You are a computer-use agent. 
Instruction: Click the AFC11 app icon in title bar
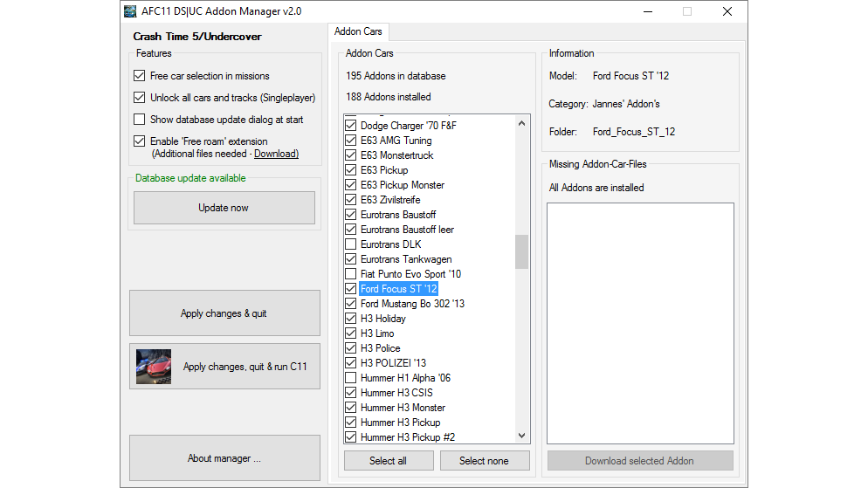130,11
